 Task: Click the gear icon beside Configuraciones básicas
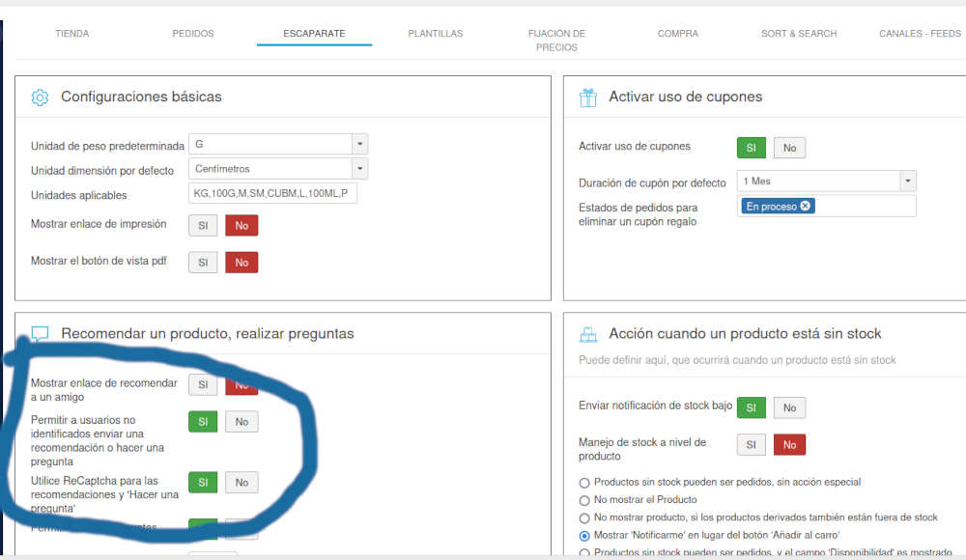coord(40,98)
